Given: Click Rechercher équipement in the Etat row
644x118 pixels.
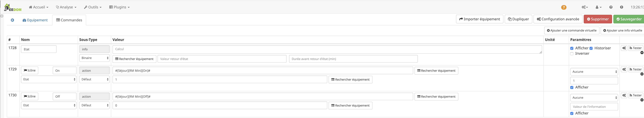Looking at the screenshot, I should click(x=134, y=59).
